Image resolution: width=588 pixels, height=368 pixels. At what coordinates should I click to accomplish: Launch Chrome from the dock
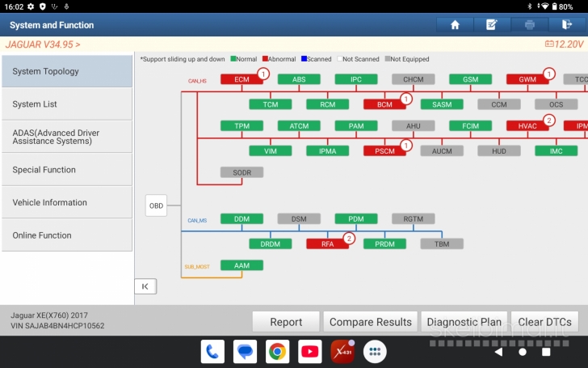click(x=277, y=351)
